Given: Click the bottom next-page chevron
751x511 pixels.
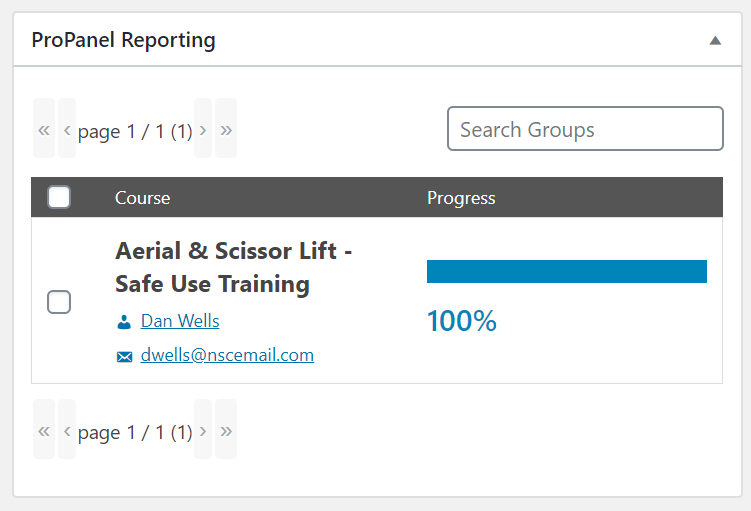Looking at the screenshot, I should click(x=203, y=430).
